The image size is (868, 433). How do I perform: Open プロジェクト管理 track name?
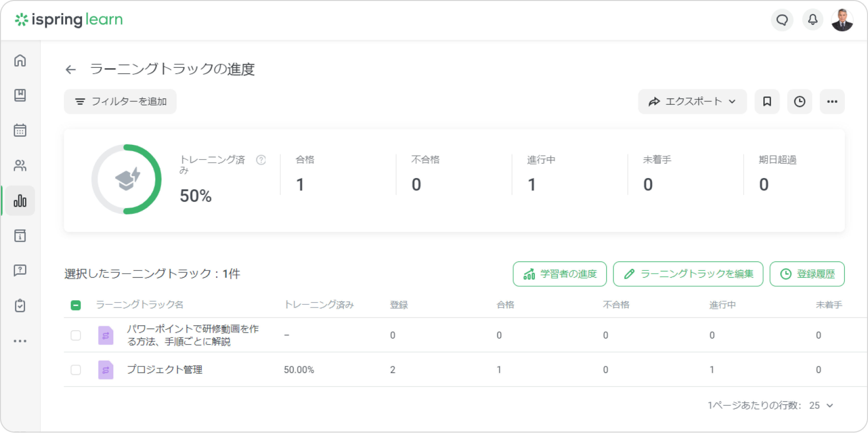(164, 370)
